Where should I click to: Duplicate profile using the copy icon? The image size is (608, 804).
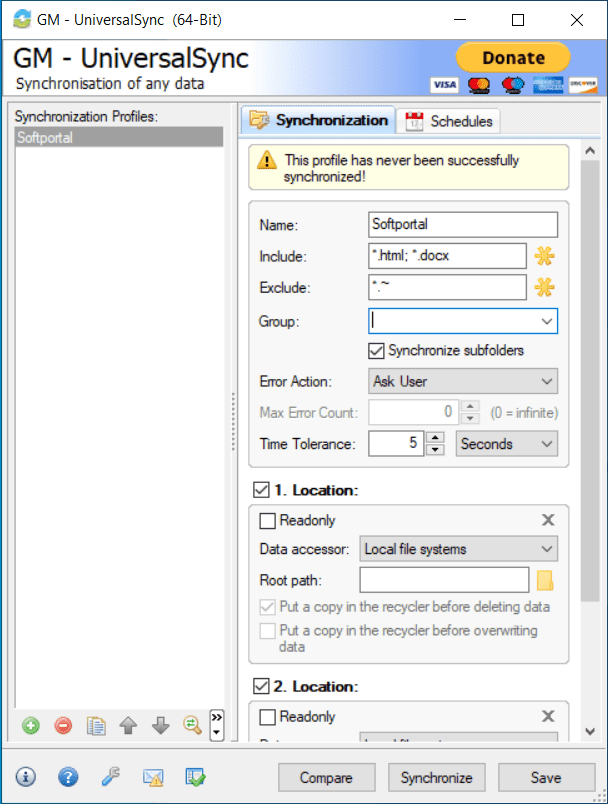click(96, 726)
